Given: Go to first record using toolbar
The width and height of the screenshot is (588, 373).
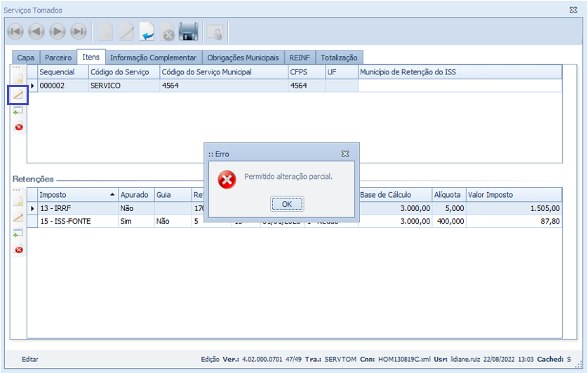Looking at the screenshot, I should click(x=15, y=32).
